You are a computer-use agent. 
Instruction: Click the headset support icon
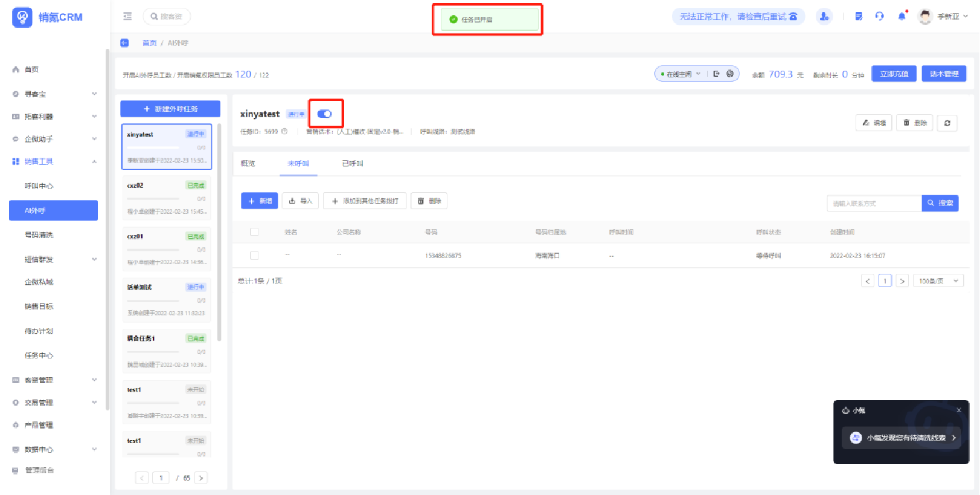point(880,16)
